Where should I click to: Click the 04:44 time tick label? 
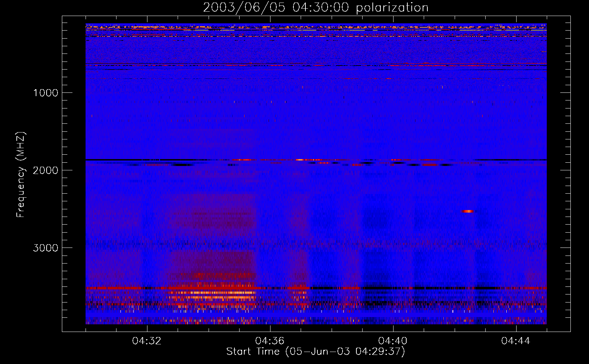pyautogui.click(x=516, y=341)
